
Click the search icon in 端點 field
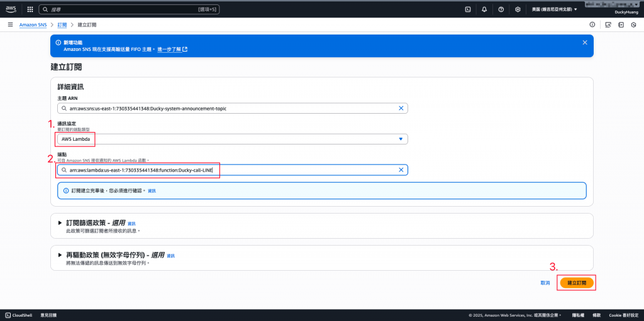64,170
